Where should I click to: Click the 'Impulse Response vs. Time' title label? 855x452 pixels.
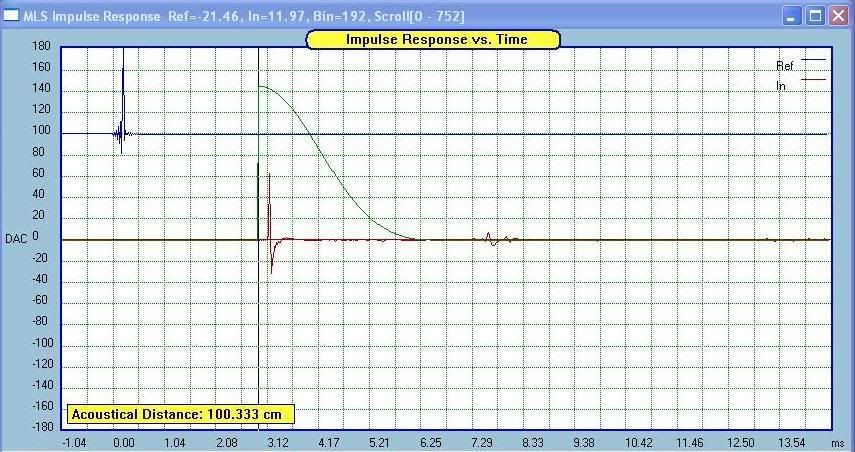pyautogui.click(x=433, y=39)
